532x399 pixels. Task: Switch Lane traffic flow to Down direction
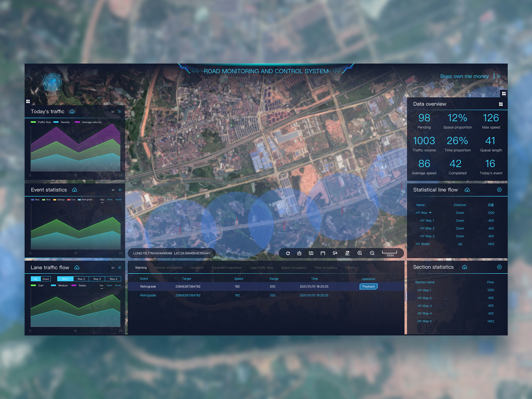(x=45, y=279)
